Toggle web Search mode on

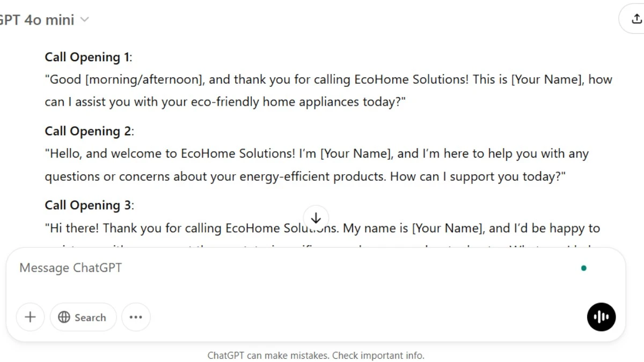pos(83,317)
